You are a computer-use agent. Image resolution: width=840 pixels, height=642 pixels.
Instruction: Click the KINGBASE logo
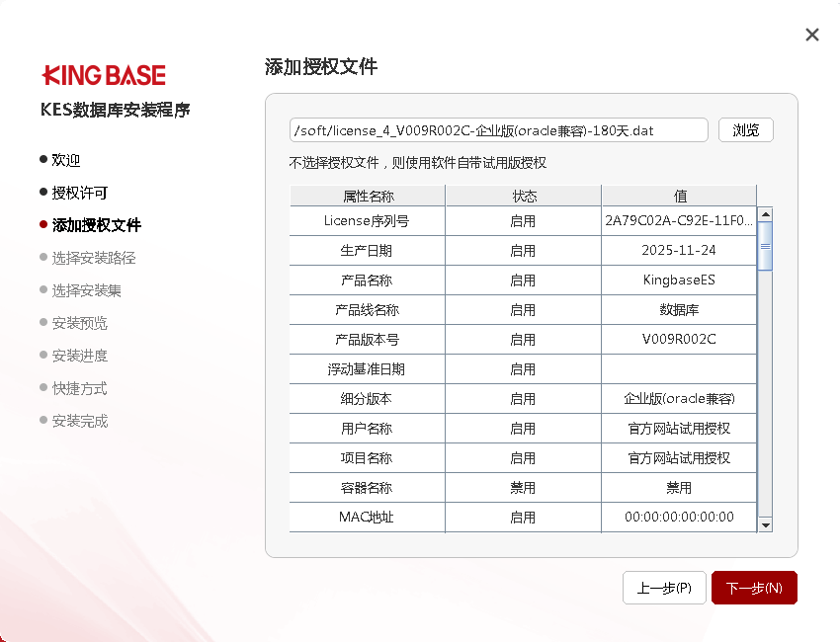click(x=104, y=75)
